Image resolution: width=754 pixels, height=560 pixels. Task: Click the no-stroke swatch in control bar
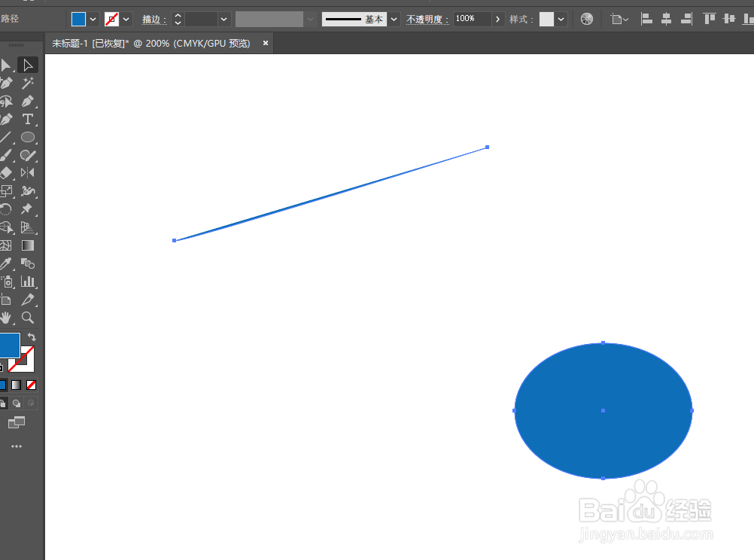[111, 20]
